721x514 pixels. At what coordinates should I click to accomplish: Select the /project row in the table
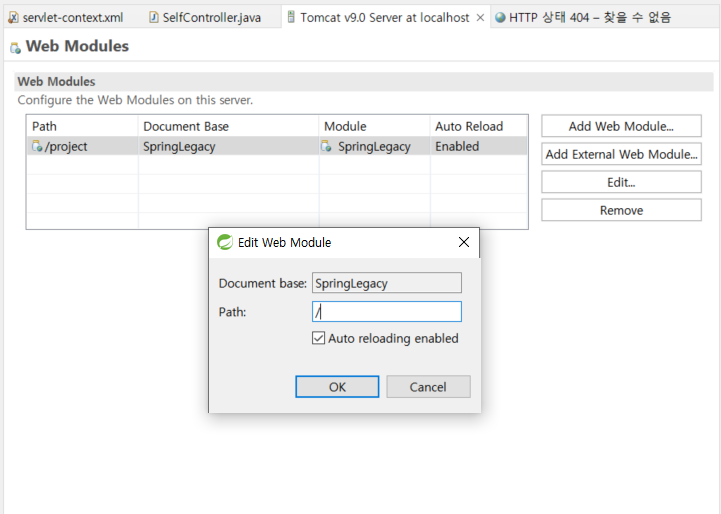277,146
